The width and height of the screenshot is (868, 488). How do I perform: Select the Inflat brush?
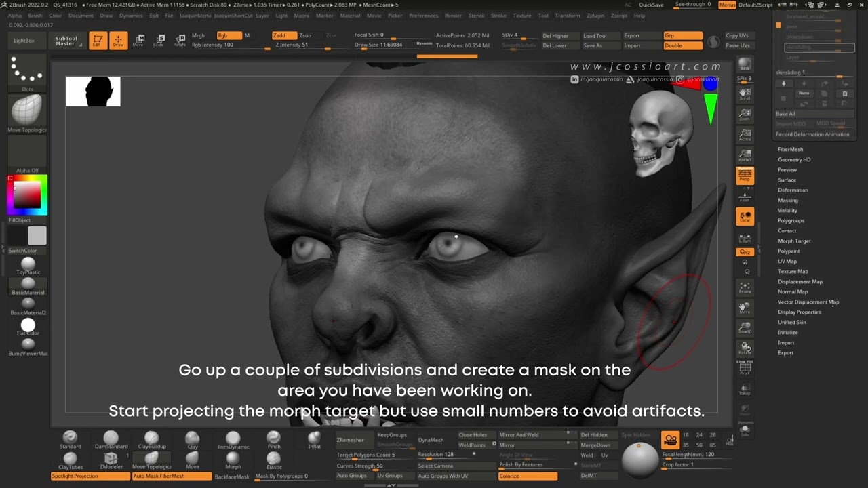pyautogui.click(x=315, y=440)
